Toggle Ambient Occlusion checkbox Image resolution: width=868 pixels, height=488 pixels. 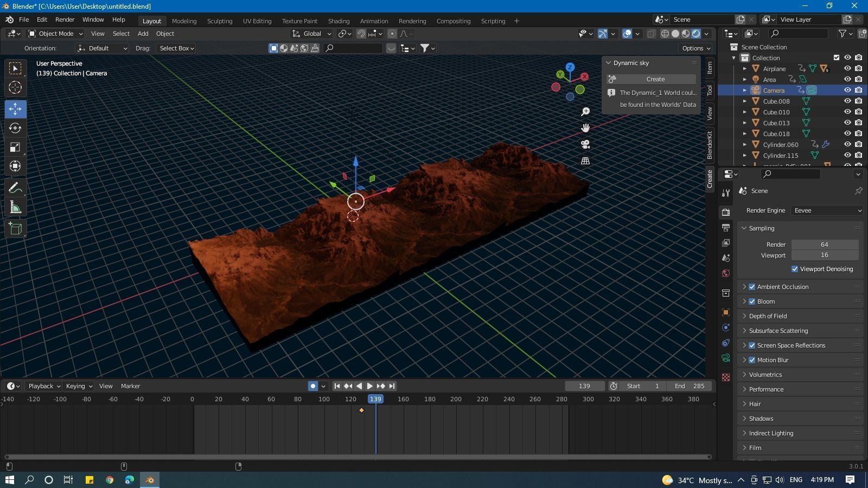pos(752,287)
